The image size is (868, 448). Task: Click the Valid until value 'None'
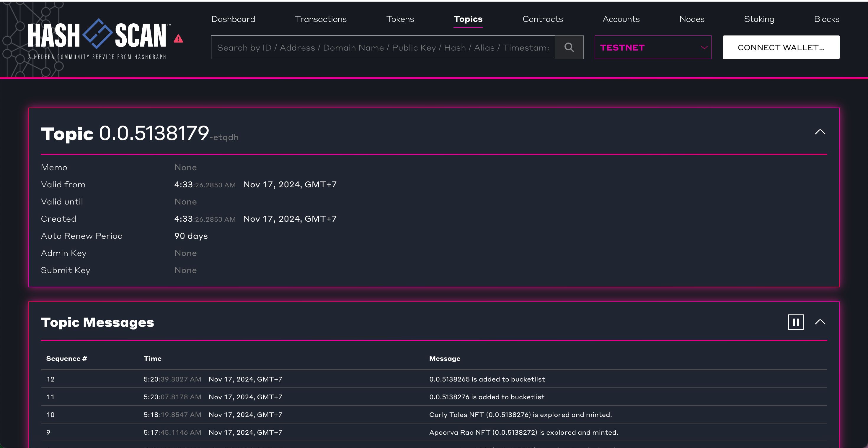pos(185,202)
